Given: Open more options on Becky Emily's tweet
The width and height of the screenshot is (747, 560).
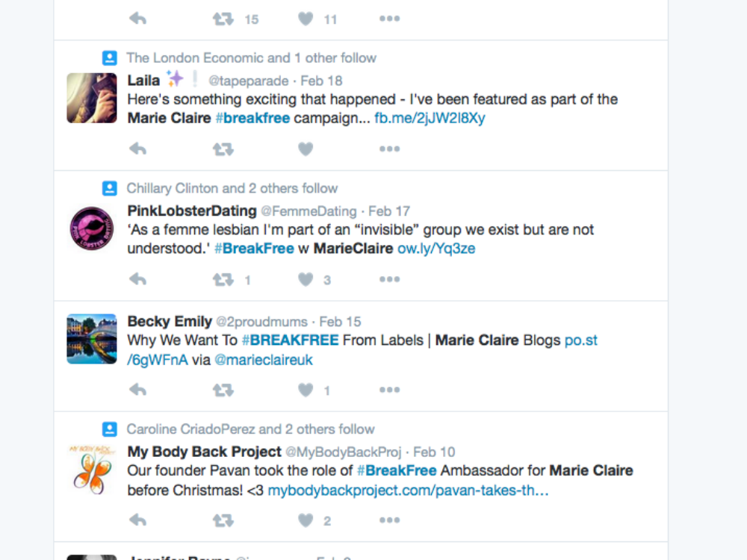Looking at the screenshot, I should click(x=389, y=390).
